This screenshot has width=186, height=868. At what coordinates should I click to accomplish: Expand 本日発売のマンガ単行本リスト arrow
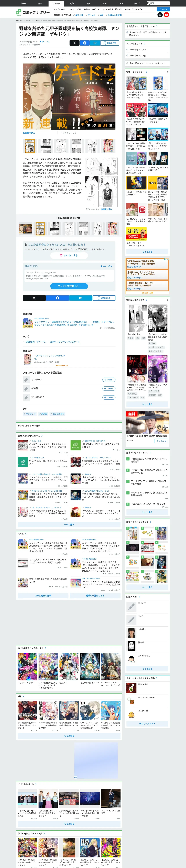point(157,26)
